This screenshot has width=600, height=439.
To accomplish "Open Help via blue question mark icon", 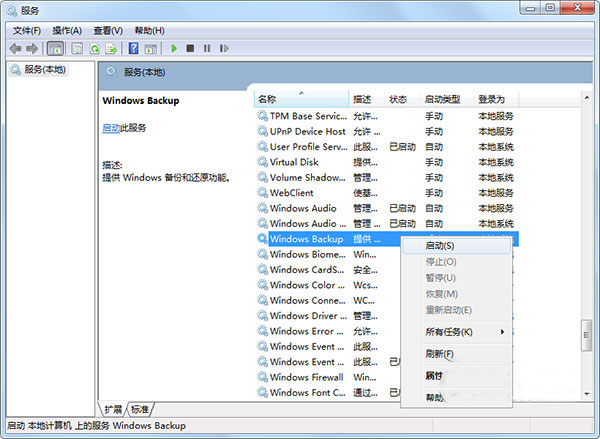I will click(x=133, y=48).
